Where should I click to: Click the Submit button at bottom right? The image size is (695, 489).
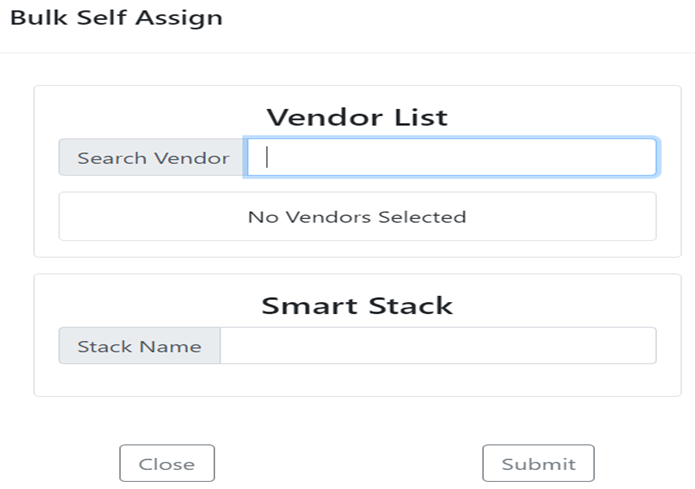(539, 463)
